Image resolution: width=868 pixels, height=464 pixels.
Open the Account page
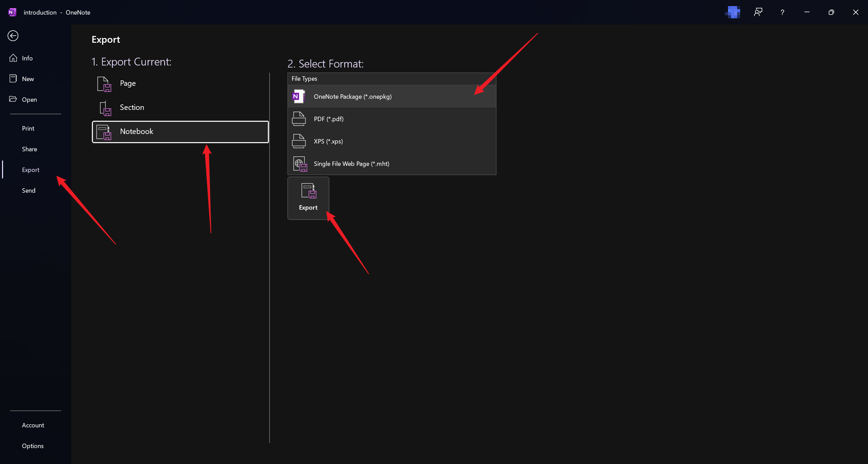point(35,425)
